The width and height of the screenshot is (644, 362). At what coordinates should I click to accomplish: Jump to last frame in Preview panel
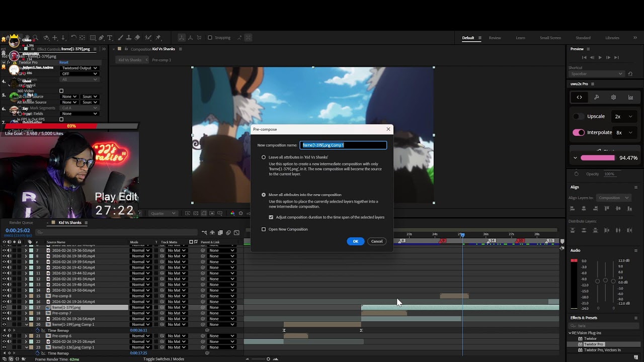[x=616, y=57]
